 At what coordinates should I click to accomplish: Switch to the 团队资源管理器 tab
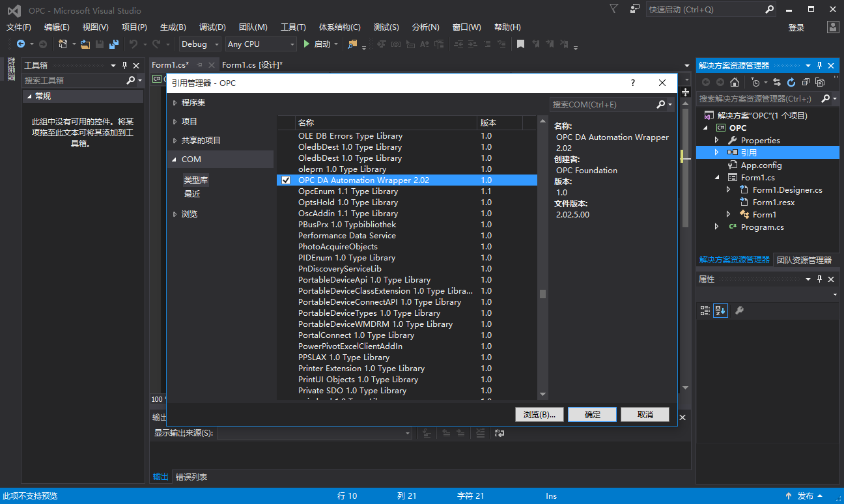[x=804, y=260]
